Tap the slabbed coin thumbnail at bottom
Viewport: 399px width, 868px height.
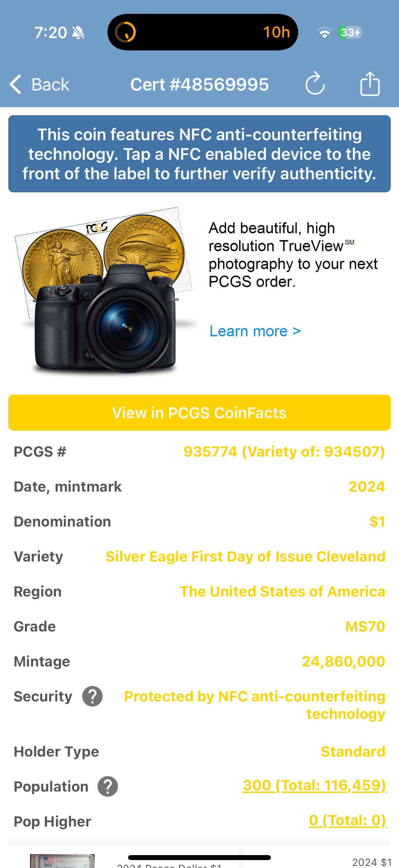click(62, 861)
